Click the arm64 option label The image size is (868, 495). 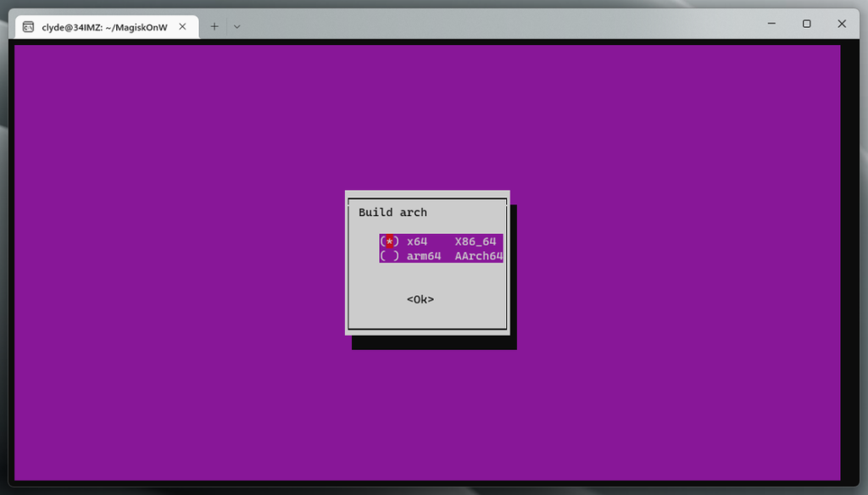(x=424, y=256)
